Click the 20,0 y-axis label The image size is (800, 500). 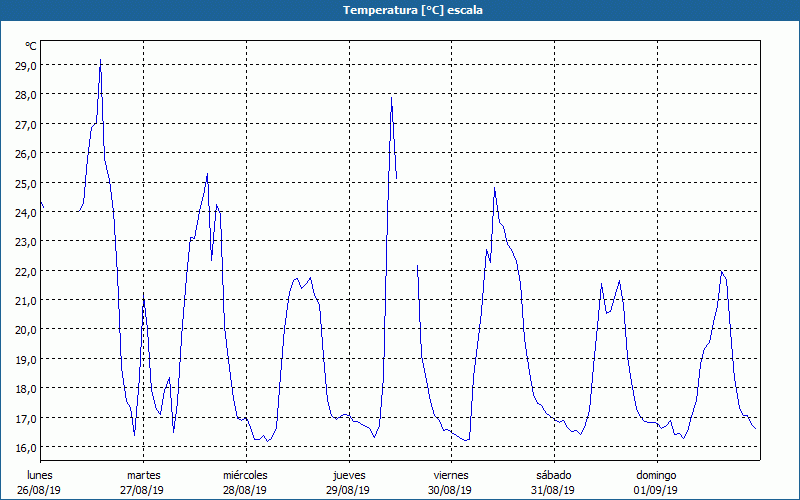(24, 330)
